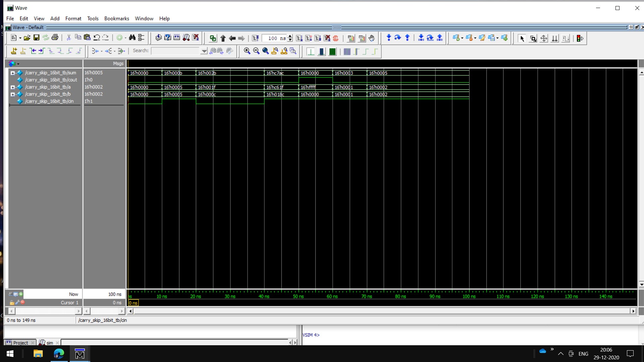Select the carry_skip_16bit_tb/cout signal
This screenshot has width=644, height=362.
51,80
